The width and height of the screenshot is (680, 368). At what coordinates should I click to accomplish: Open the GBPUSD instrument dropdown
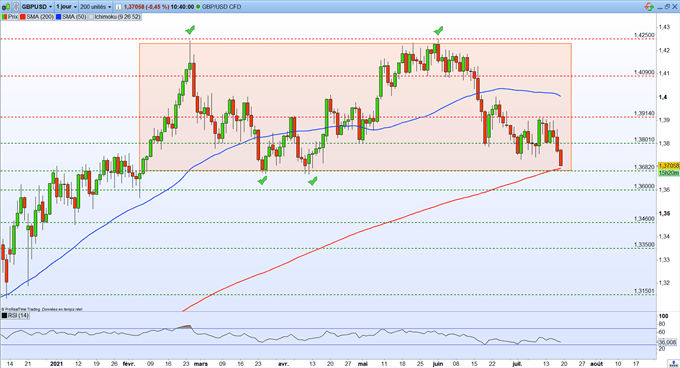(37, 7)
